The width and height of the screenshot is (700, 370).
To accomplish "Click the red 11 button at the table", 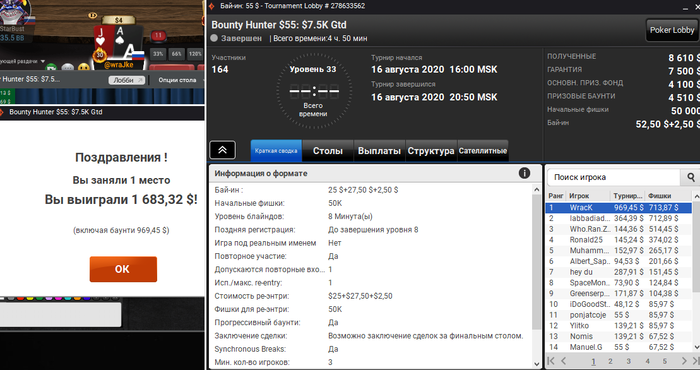I will pyautogui.click(x=158, y=35).
